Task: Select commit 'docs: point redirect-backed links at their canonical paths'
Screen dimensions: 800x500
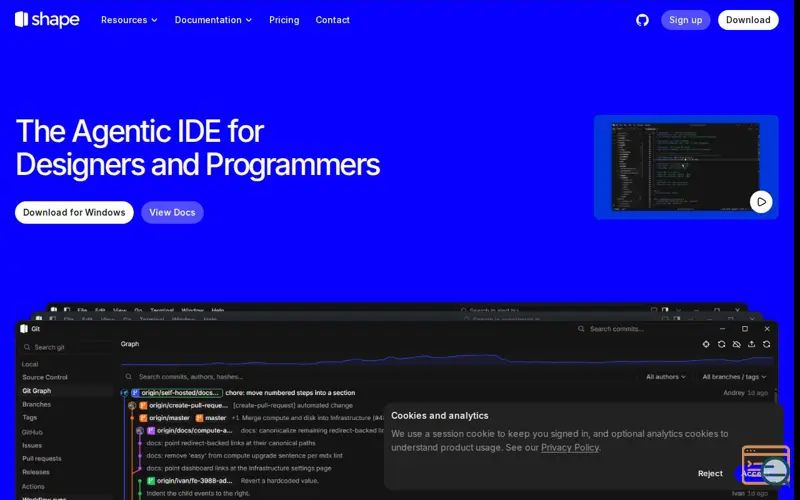Action: [231, 443]
